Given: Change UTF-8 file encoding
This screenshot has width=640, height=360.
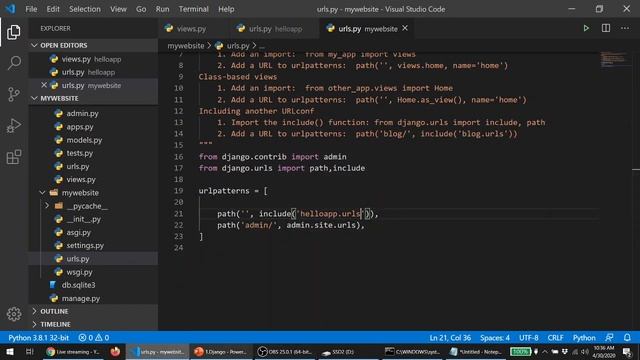Looking at the screenshot, I should 529,338.
